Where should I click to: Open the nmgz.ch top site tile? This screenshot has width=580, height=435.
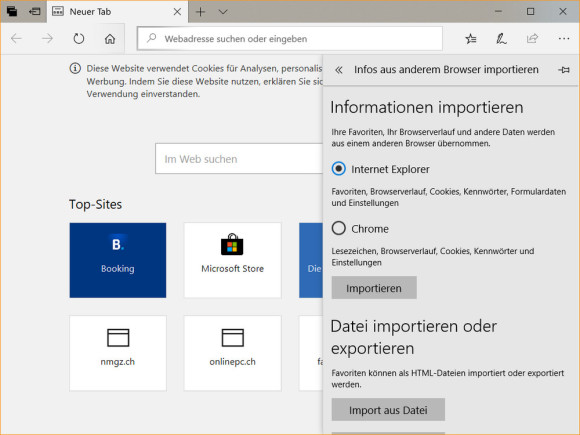118,353
